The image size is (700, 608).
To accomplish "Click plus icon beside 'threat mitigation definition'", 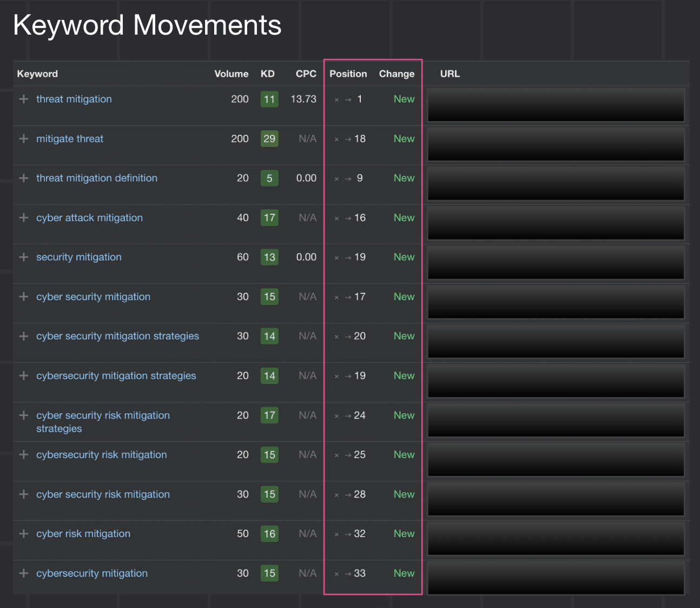I will pos(24,178).
